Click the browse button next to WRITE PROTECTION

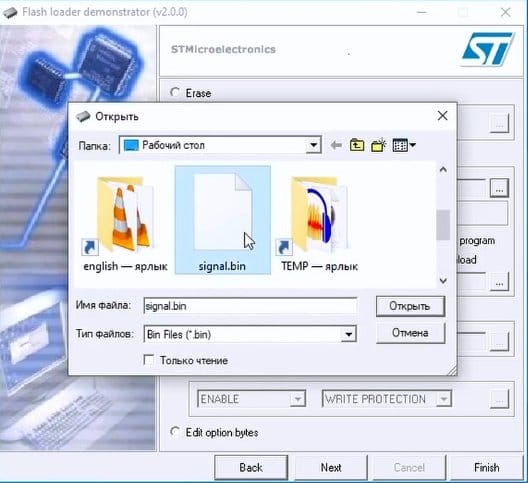499,399
